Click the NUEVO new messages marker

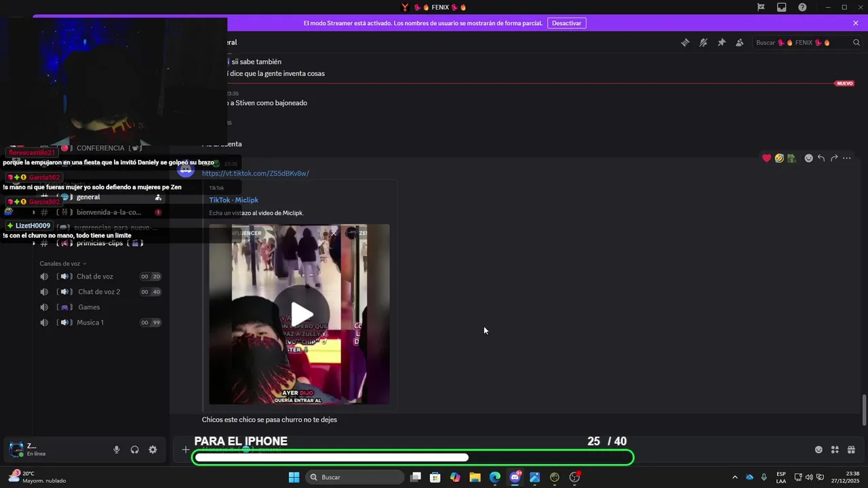click(x=844, y=83)
